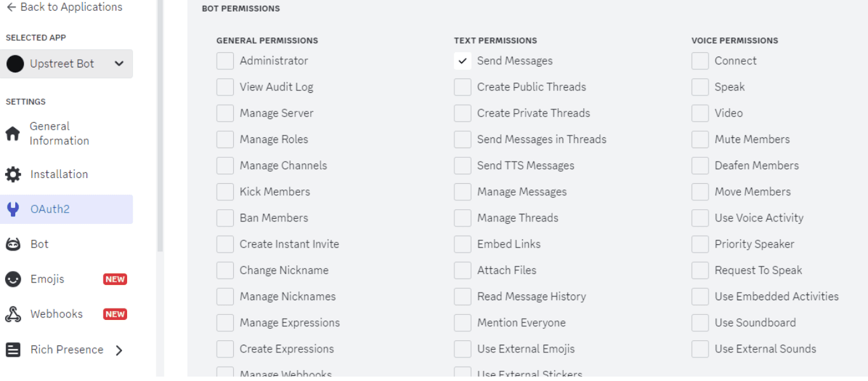Click the Installation gear icon
This screenshot has height=381, width=868.
[x=13, y=174]
